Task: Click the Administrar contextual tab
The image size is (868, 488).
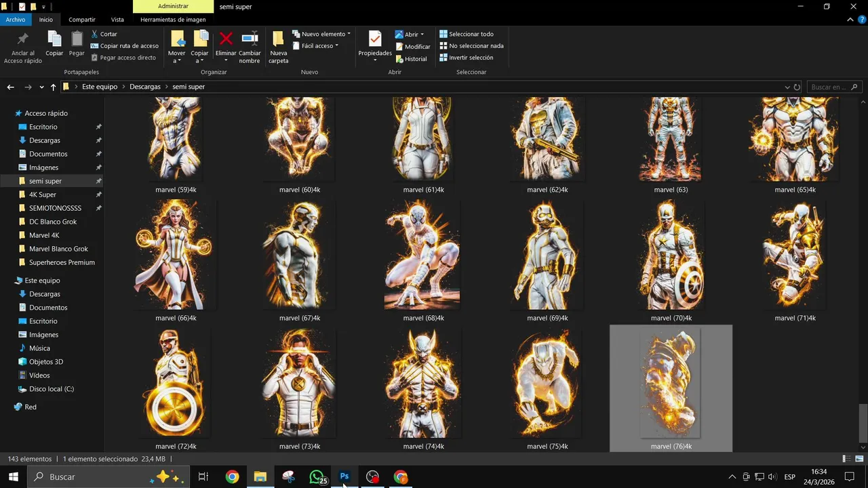Action: pyautogui.click(x=173, y=6)
